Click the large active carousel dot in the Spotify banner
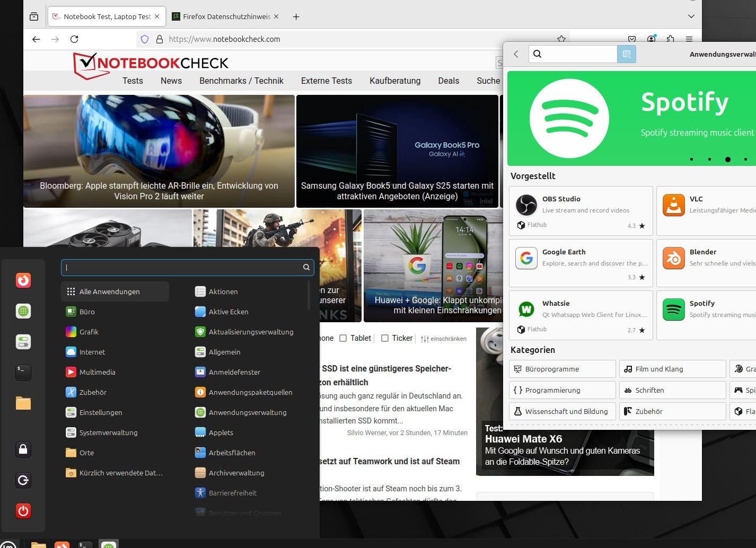 click(x=728, y=160)
